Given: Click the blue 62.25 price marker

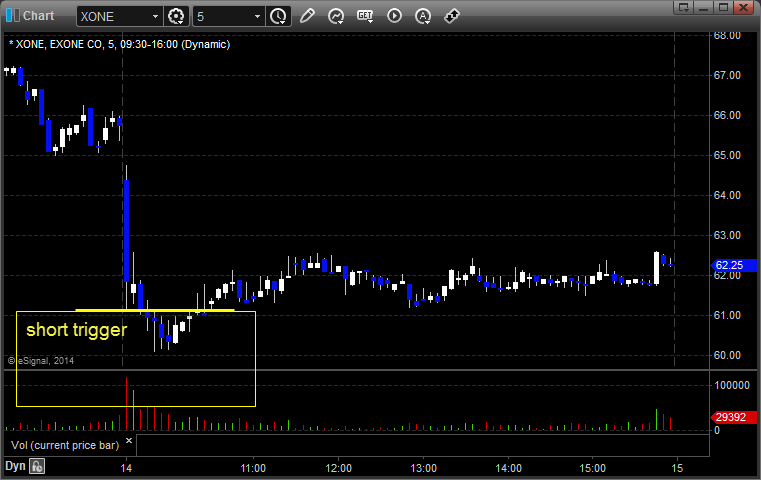Looking at the screenshot, I should (733, 265).
